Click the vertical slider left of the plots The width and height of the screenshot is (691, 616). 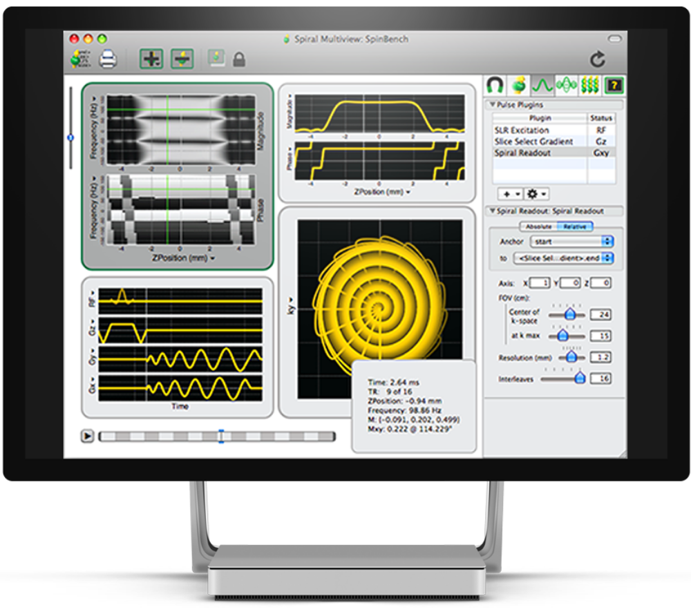[x=70, y=128]
